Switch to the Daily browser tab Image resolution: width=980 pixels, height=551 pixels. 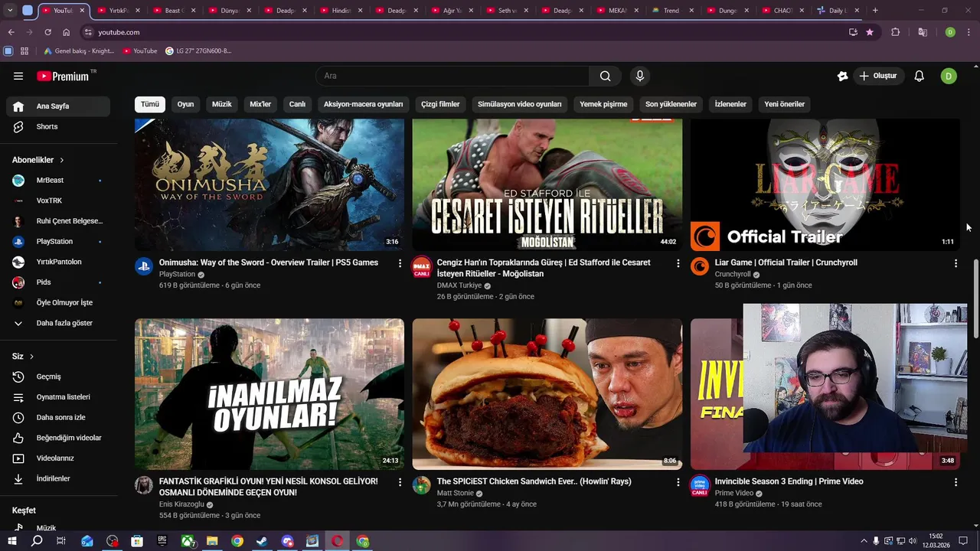[x=836, y=11]
